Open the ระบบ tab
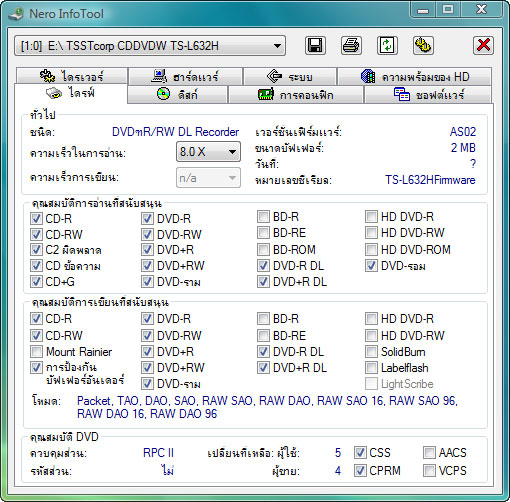The height and width of the screenshot is (502, 510). pos(290,77)
